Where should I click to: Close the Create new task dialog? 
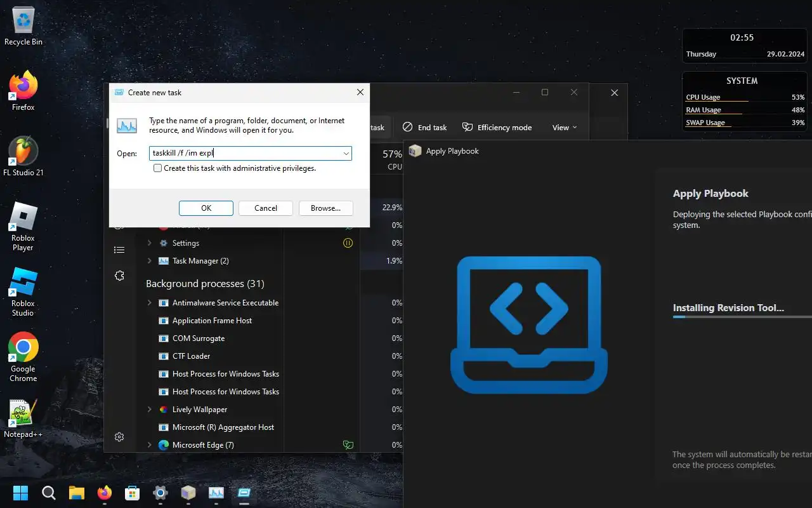click(360, 92)
